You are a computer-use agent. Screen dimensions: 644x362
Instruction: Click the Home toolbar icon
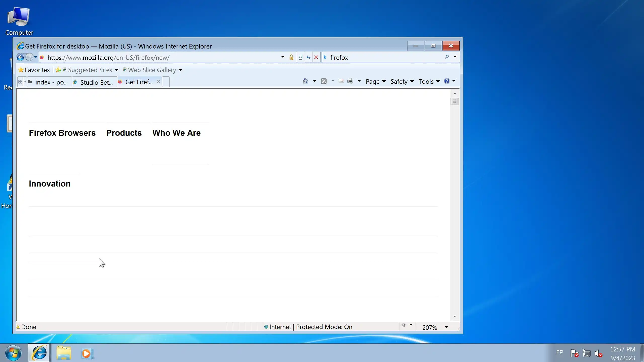coord(305,81)
